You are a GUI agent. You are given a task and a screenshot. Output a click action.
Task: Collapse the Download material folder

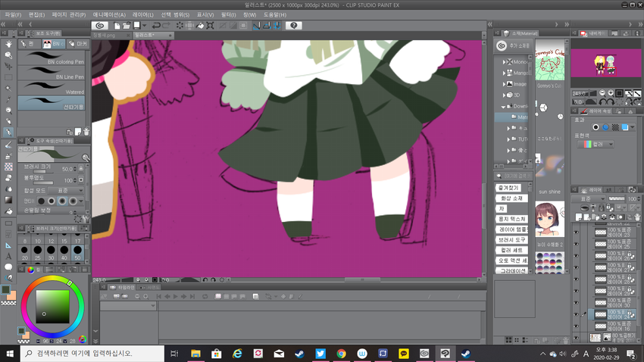(x=504, y=106)
